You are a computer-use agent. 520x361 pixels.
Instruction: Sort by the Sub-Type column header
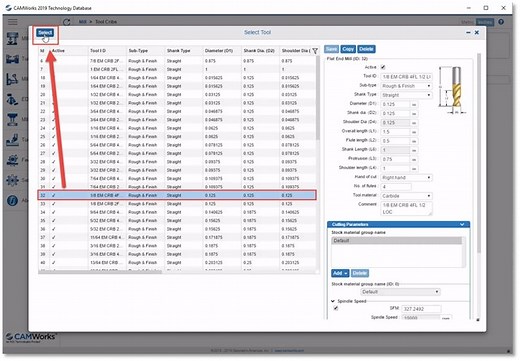[x=145, y=51]
